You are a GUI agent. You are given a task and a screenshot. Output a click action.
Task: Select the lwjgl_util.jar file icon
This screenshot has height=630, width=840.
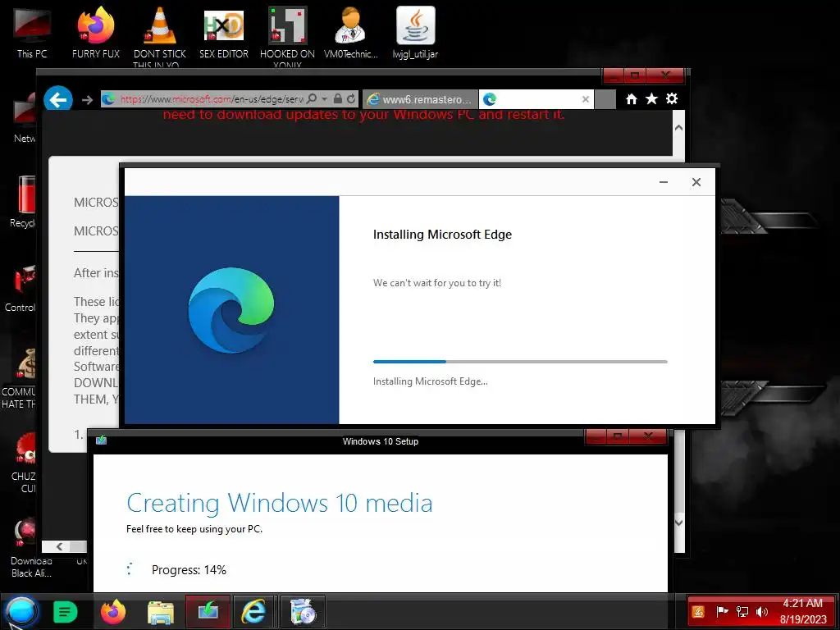pos(415,33)
